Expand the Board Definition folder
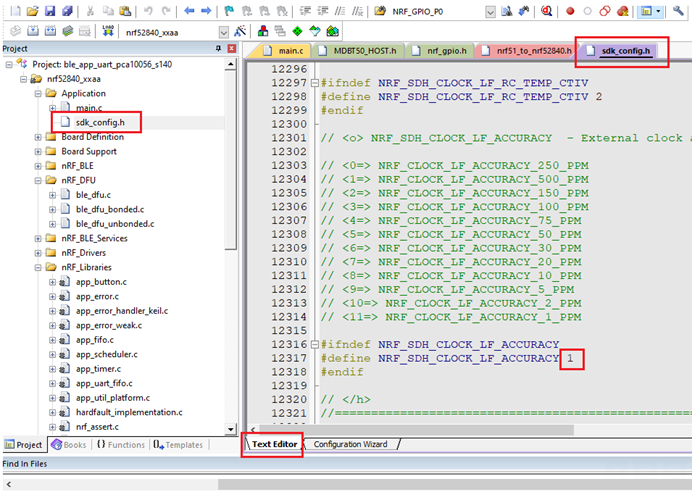692x492 pixels. pos(37,137)
